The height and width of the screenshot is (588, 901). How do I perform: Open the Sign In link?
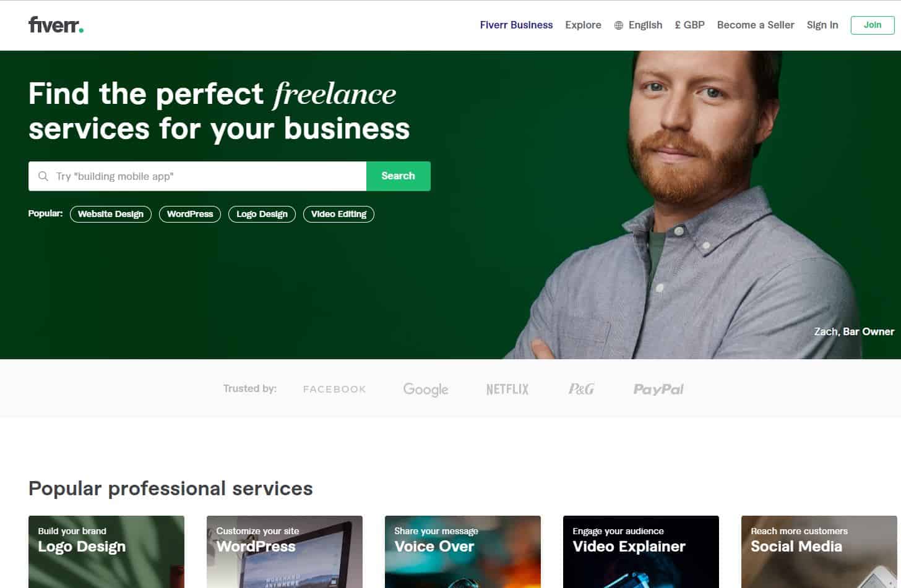click(x=822, y=25)
